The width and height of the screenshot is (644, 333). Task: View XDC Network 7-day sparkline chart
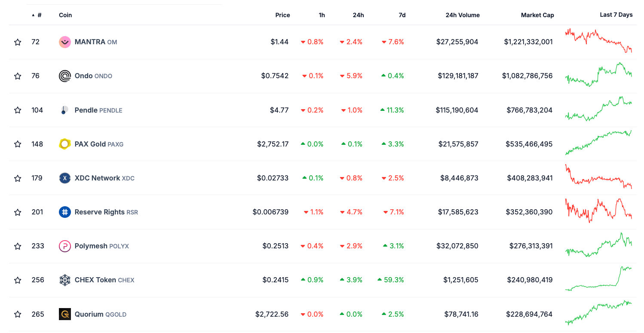click(x=598, y=177)
